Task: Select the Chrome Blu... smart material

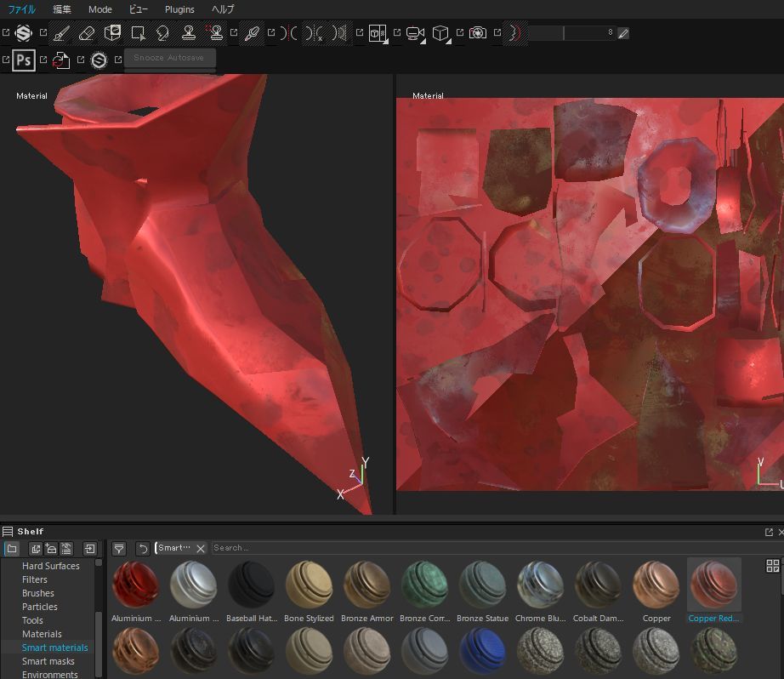Action: coord(541,591)
